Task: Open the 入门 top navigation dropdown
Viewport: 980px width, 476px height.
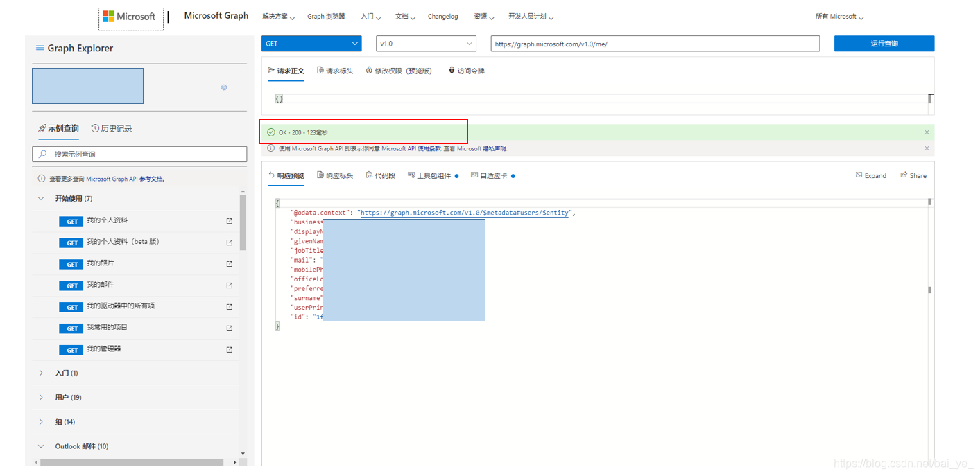Action: click(370, 17)
